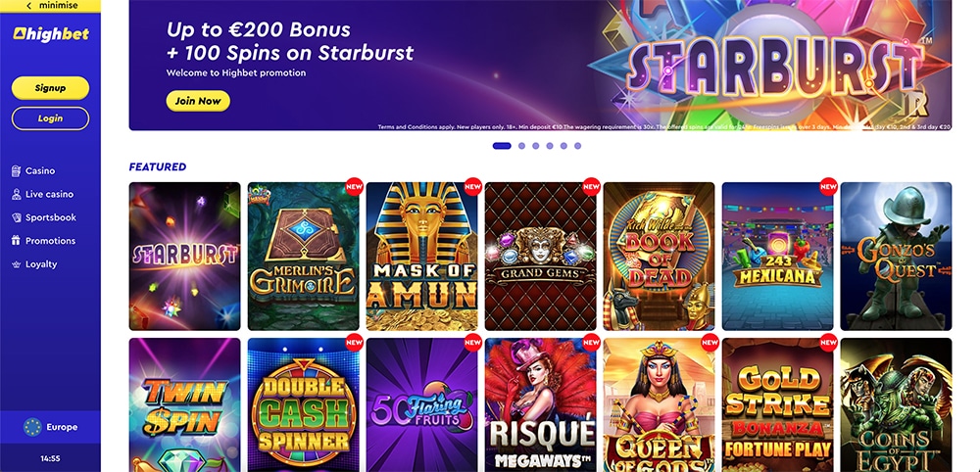Select the second banner carousel dot
The height and width of the screenshot is (472, 980).
(x=522, y=146)
